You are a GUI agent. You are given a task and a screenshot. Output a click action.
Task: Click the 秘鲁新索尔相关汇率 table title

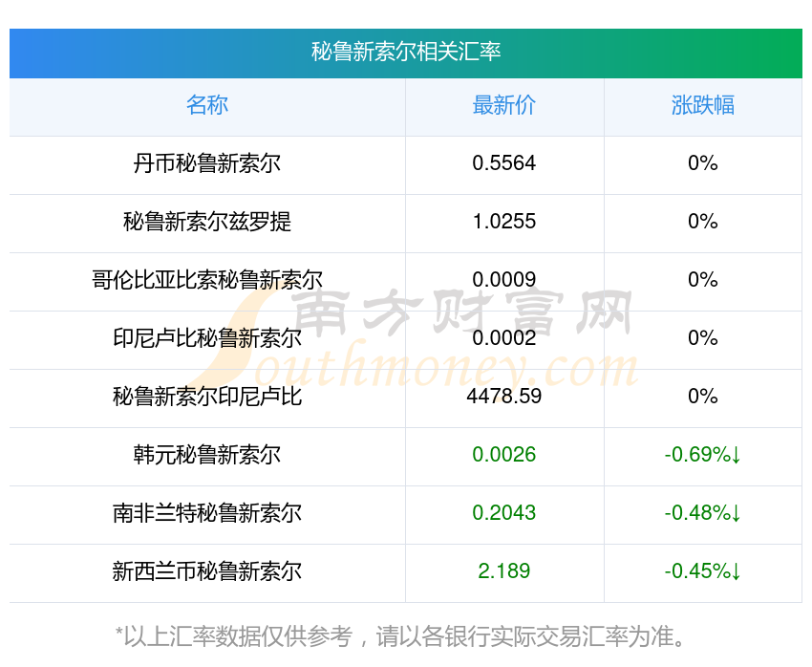(406, 52)
